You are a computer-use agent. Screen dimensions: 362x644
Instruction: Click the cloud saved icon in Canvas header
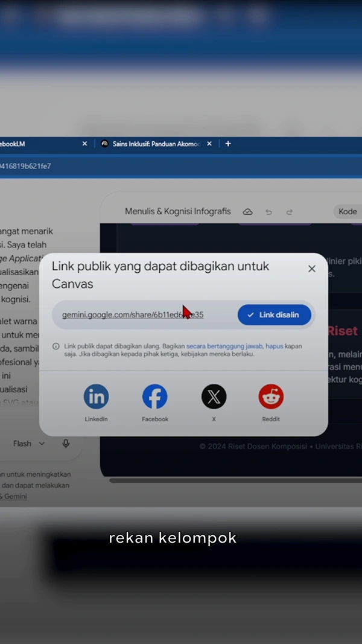click(247, 212)
